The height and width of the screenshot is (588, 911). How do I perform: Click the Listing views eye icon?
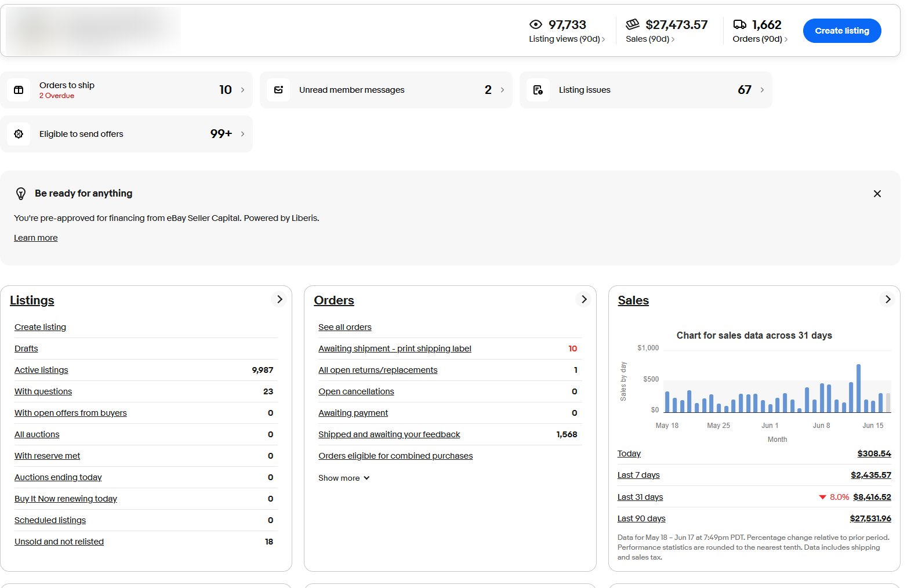[x=536, y=24]
